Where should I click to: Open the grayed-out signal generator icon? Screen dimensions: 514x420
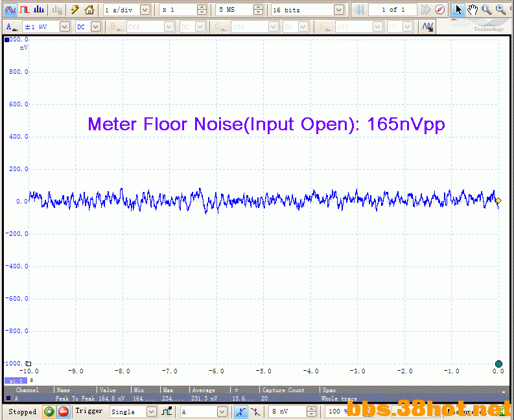coord(56,10)
